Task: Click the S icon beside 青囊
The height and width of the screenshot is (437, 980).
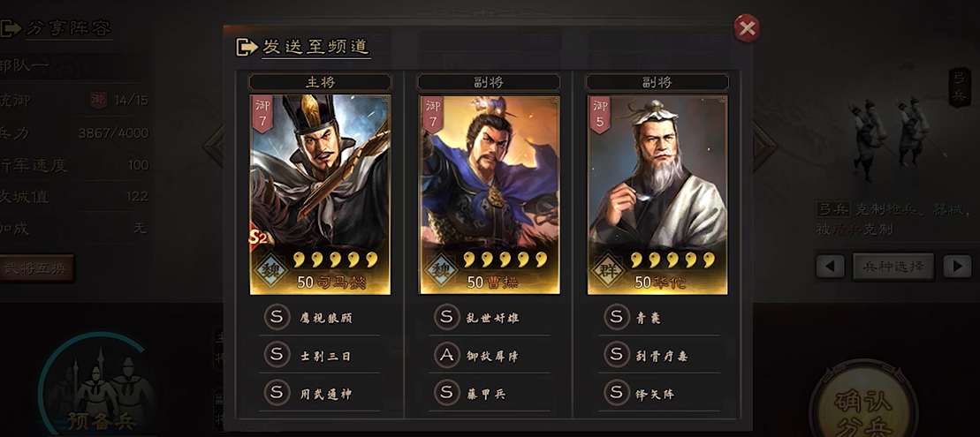Action: (616, 317)
